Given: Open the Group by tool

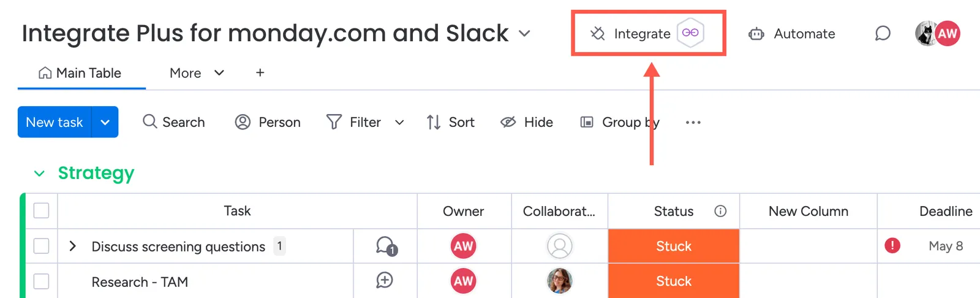Looking at the screenshot, I should point(620,122).
